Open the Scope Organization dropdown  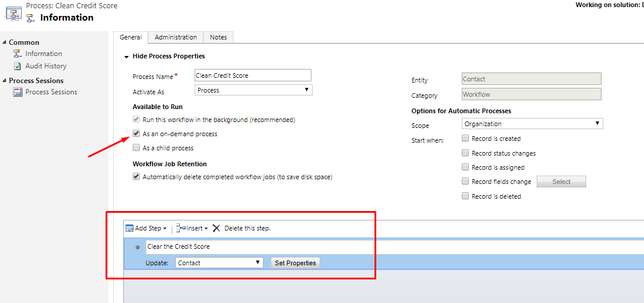click(532, 124)
